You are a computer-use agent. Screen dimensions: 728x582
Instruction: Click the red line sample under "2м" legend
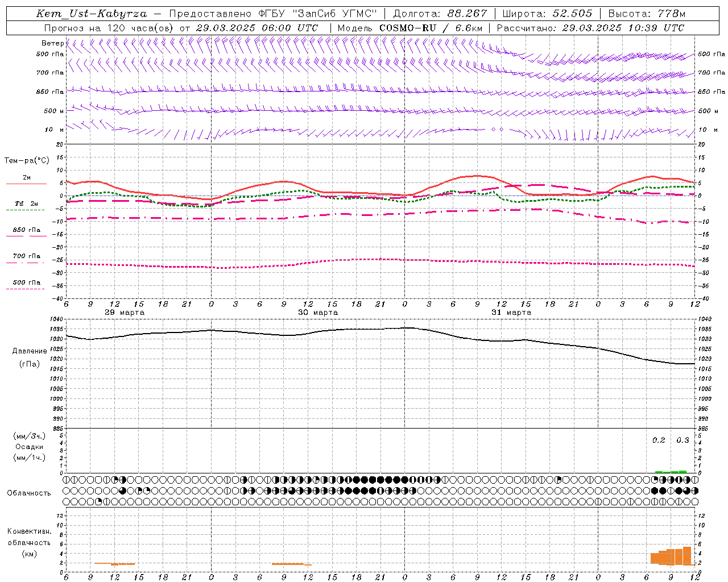26,184
